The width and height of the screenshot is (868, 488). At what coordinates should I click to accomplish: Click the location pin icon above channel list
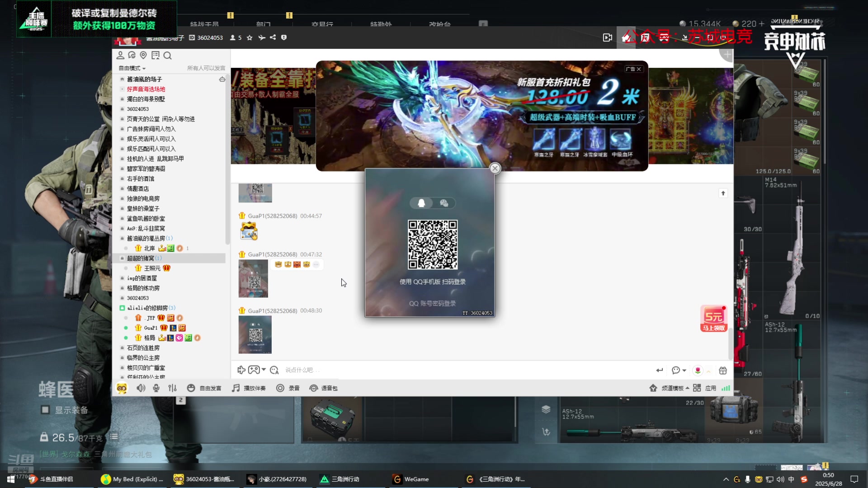[x=143, y=55]
